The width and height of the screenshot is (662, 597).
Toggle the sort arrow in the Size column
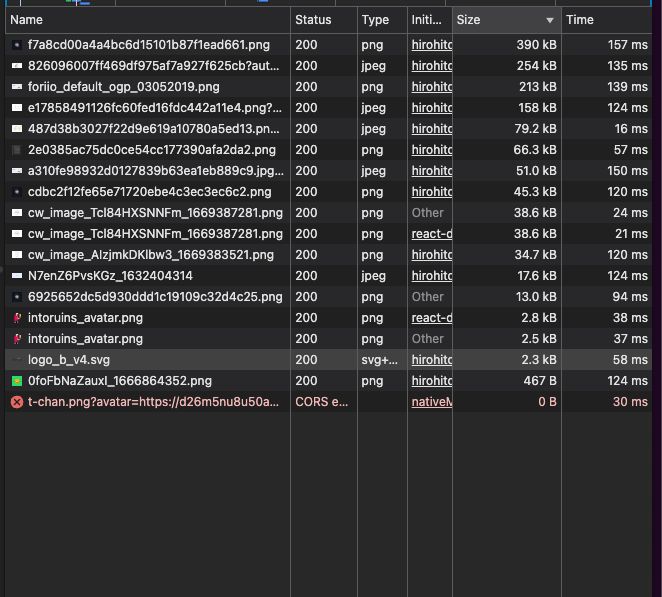(x=549, y=20)
